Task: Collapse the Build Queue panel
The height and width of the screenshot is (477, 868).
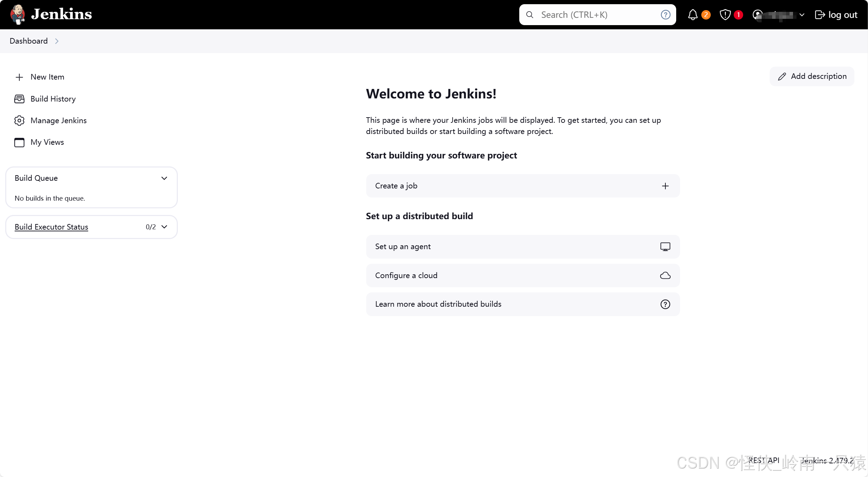Action: click(x=164, y=178)
